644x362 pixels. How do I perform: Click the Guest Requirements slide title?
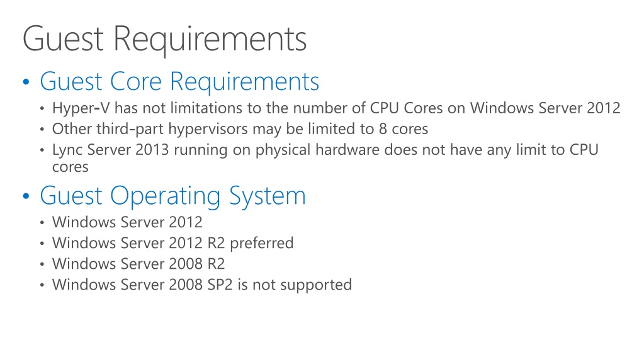pos(165,40)
